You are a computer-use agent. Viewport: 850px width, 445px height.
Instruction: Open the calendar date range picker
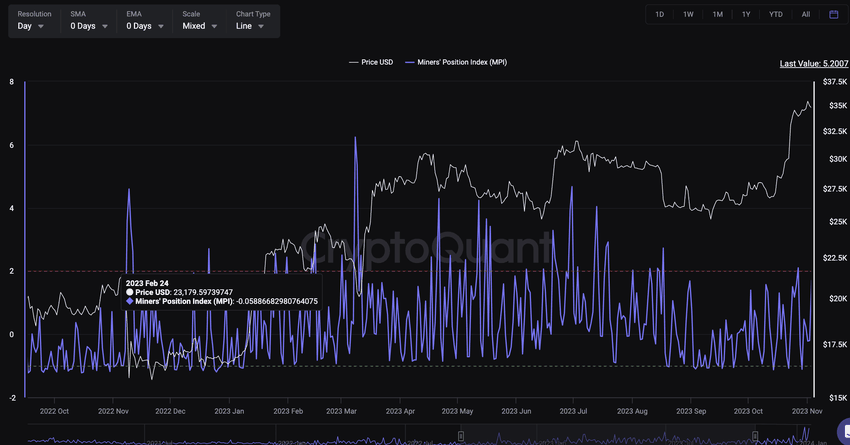834,14
